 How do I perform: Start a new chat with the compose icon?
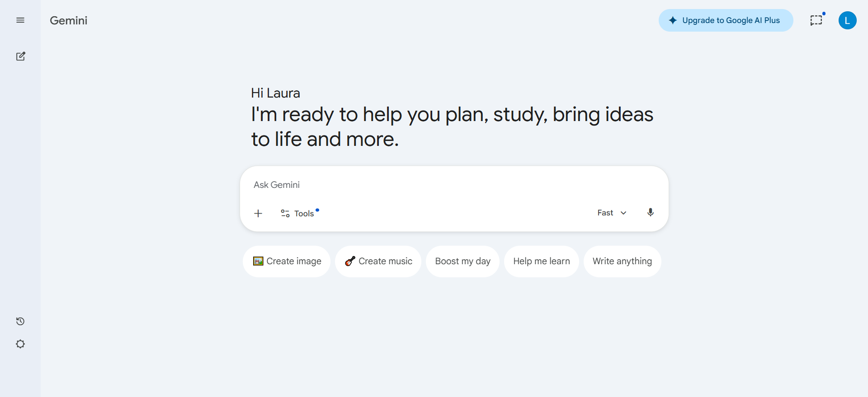tap(20, 56)
